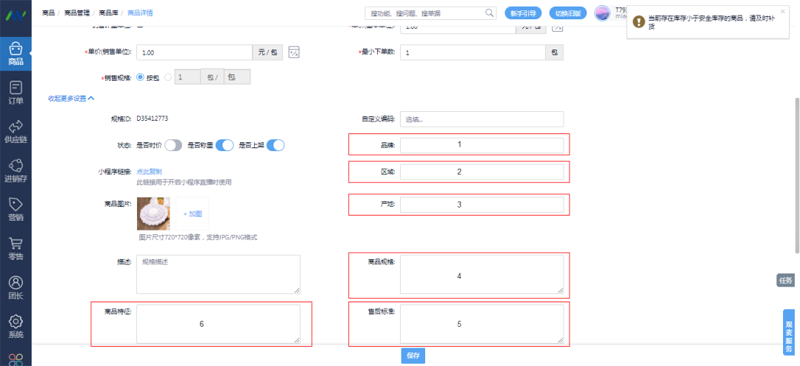Open the 零售 sidebar module

coord(15,249)
